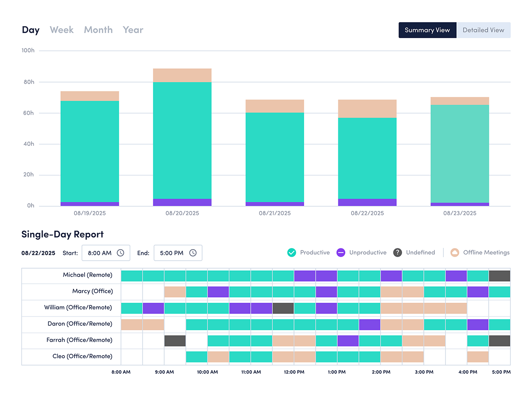Select the Year tab
532x399 pixels.
coord(133,30)
